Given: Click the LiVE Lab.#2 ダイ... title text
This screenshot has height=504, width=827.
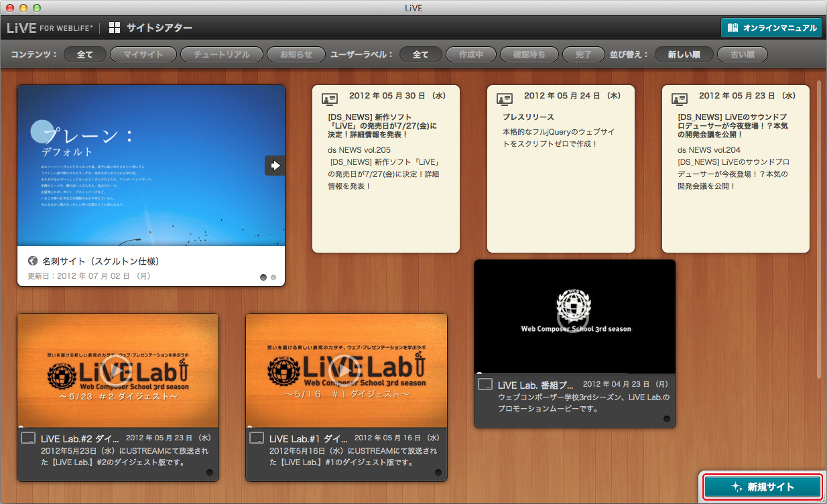Looking at the screenshot, I should (80, 438).
